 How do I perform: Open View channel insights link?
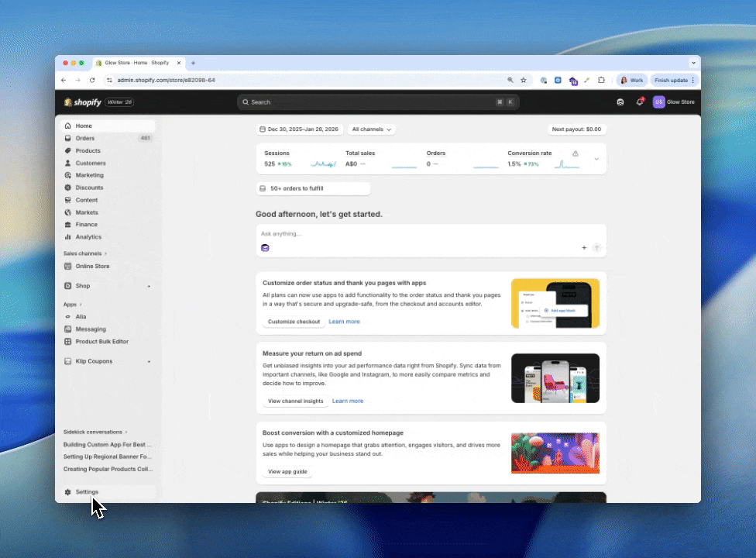(x=295, y=401)
